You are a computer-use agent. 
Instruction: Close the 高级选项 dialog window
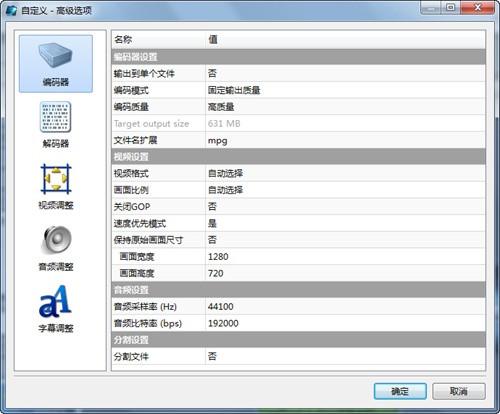pos(477,7)
